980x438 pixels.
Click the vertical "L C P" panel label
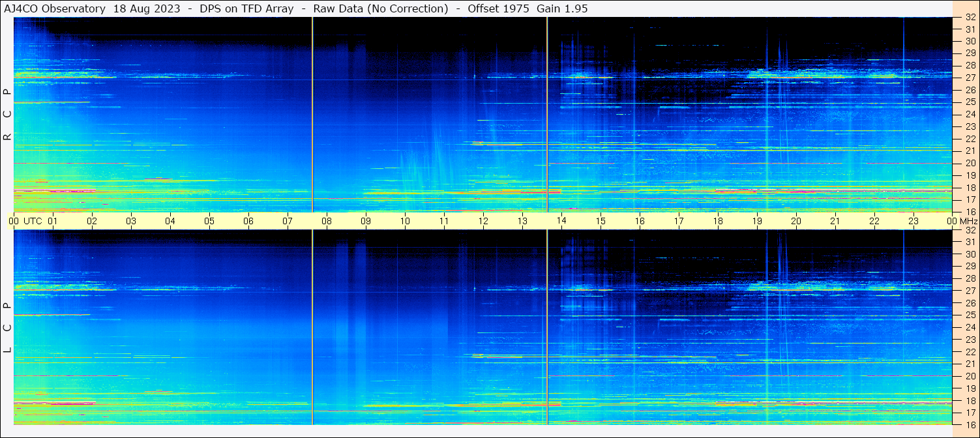(7, 327)
